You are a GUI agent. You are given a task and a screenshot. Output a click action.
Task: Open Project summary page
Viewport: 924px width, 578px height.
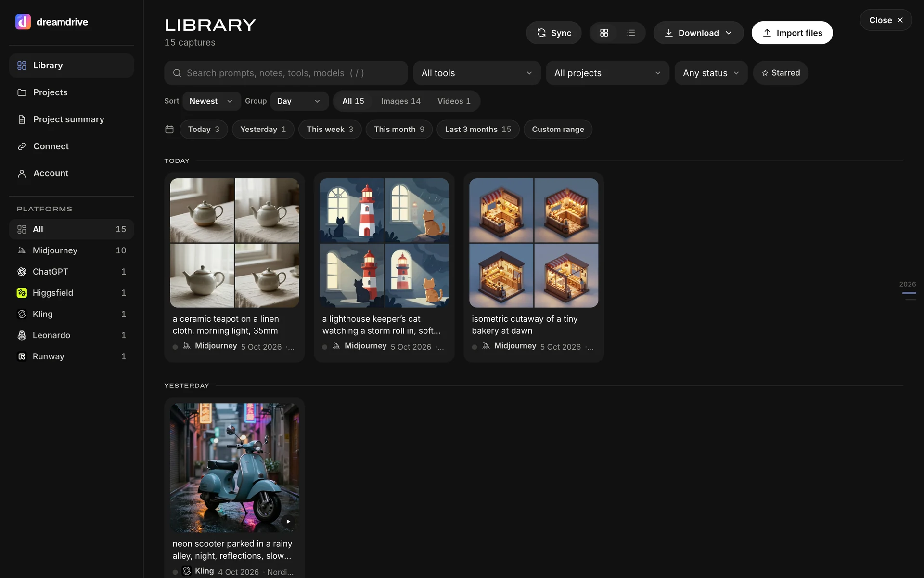[71, 119]
